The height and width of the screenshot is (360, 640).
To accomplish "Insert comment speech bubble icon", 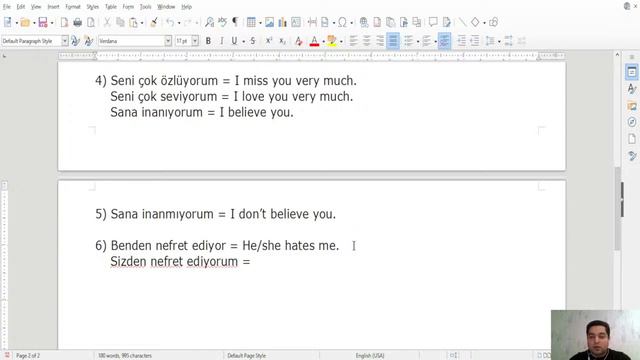I will 433,22.
